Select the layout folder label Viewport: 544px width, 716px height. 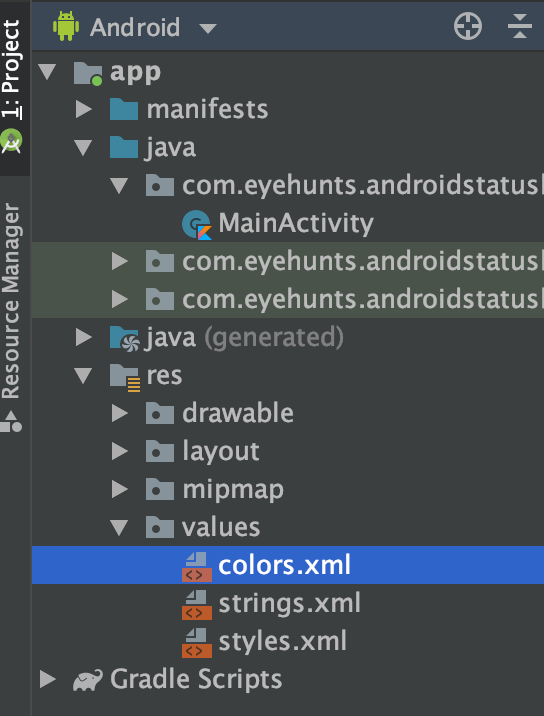221,452
